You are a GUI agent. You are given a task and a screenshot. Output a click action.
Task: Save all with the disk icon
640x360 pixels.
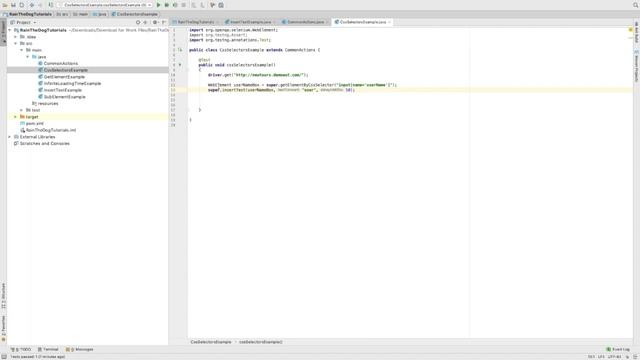(13, 5)
